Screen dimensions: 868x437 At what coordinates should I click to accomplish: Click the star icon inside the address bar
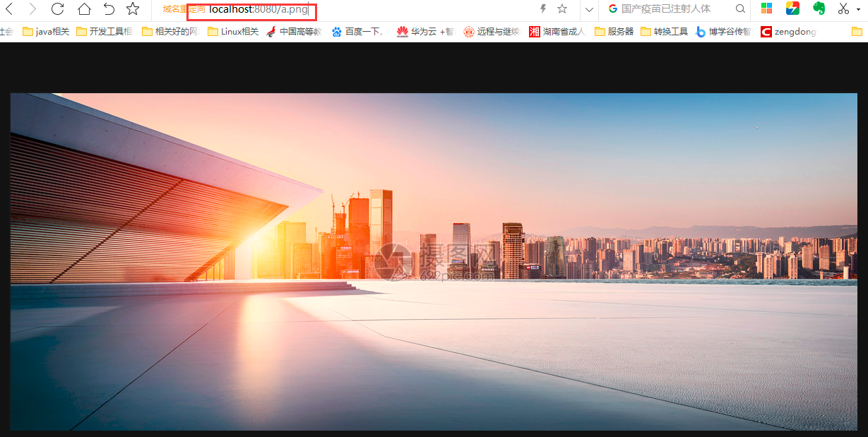click(x=561, y=8)
